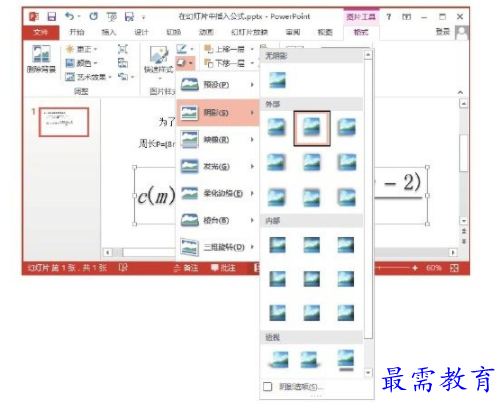
Task: Fit slide to current window icon
Action: point(454,268)
